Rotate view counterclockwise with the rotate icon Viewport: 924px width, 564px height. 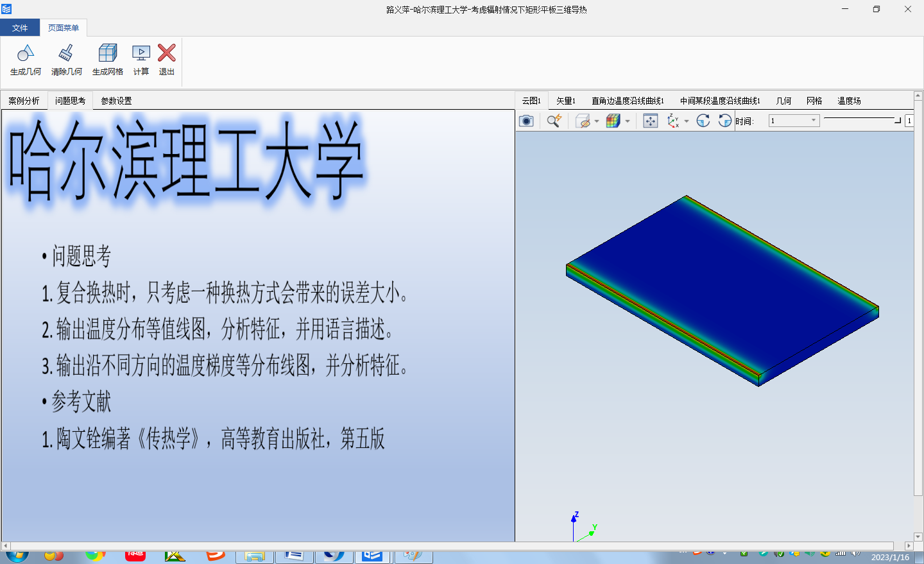coord(725,121)
